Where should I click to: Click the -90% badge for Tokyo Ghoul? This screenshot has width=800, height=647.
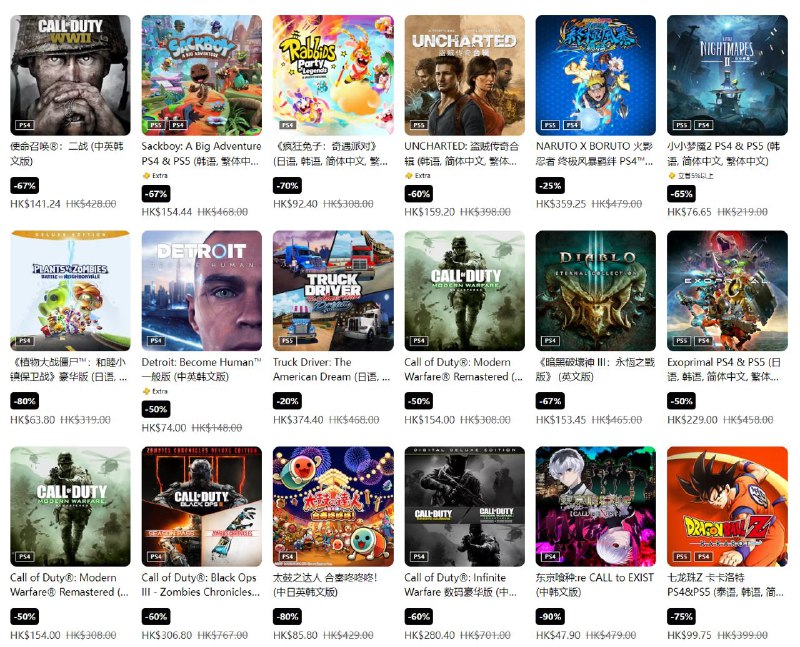point(550,616)
